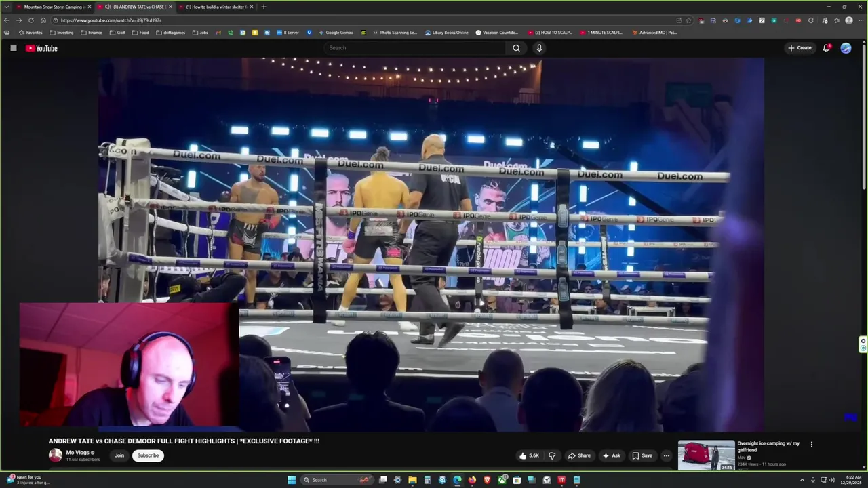Click the Subscribe button
The height and width of the screenshot is (488, 868).
pos(148,455)
